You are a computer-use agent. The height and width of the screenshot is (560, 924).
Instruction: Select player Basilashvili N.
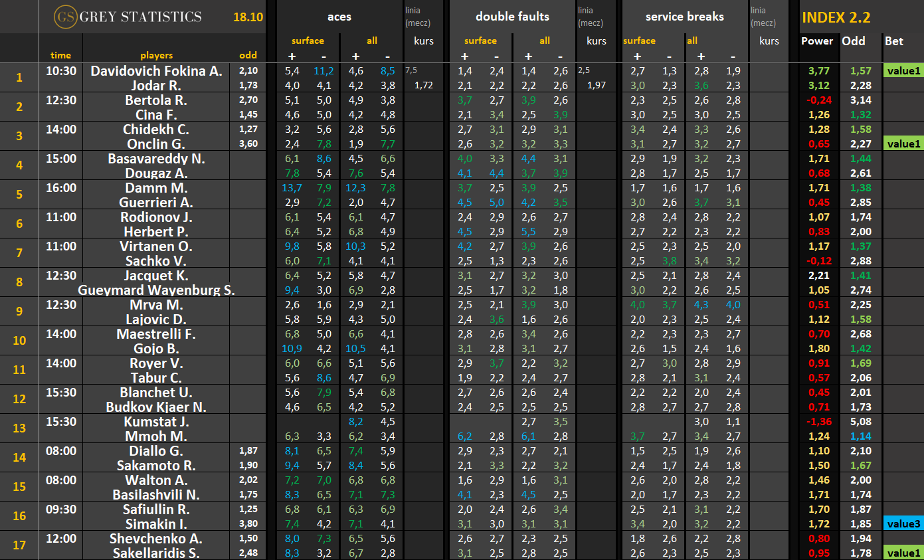click(157, 494)
